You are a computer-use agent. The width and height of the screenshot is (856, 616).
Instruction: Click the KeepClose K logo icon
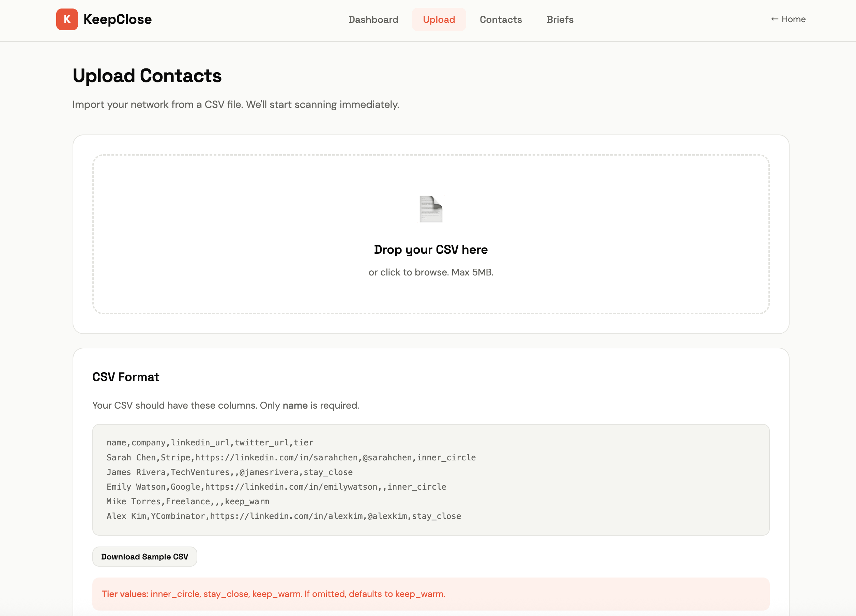coord(67,19)
